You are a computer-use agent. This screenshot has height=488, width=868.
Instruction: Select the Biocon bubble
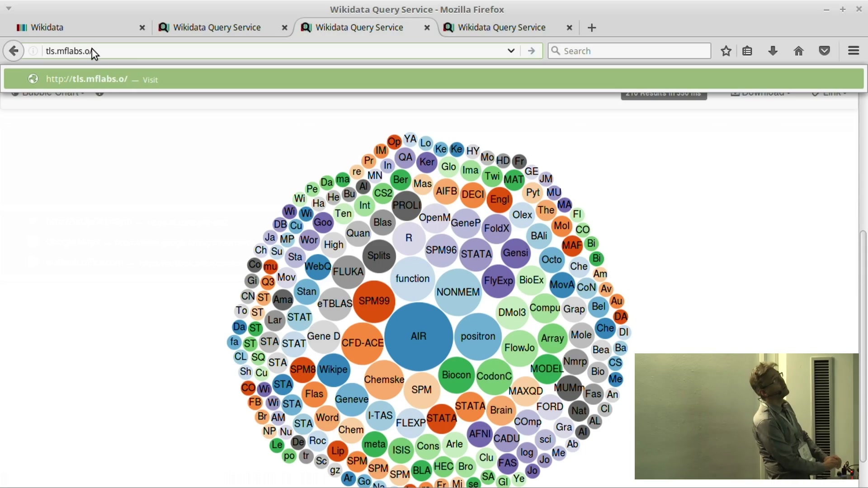[456, 375]
